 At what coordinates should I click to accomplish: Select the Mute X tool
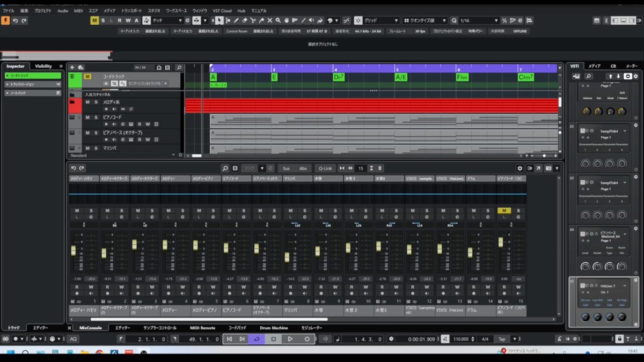(x=269, y=20)
